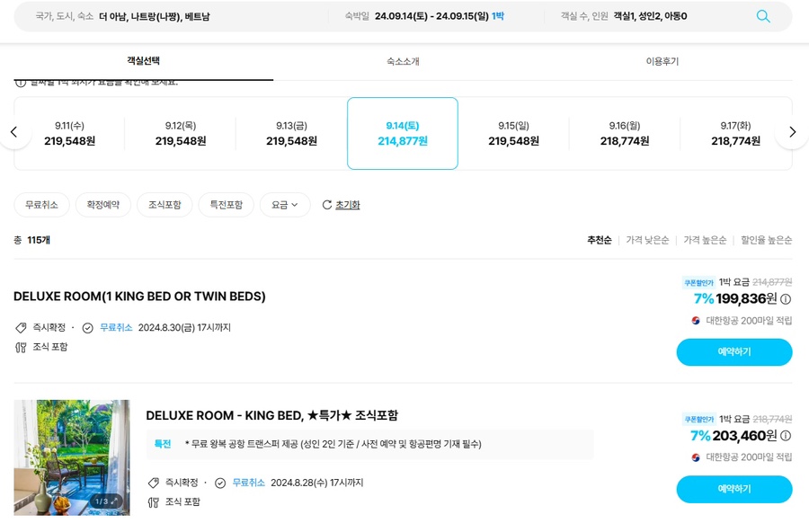
Task: Click 예약하기 for the 199,836원 room
Action: tap(734, 352)
